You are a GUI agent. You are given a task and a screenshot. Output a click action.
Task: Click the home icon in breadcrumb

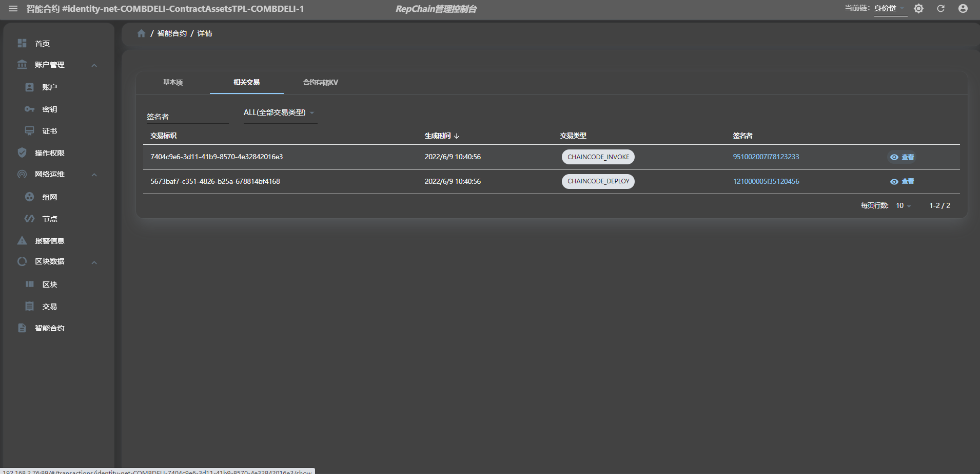pos(141,33)
